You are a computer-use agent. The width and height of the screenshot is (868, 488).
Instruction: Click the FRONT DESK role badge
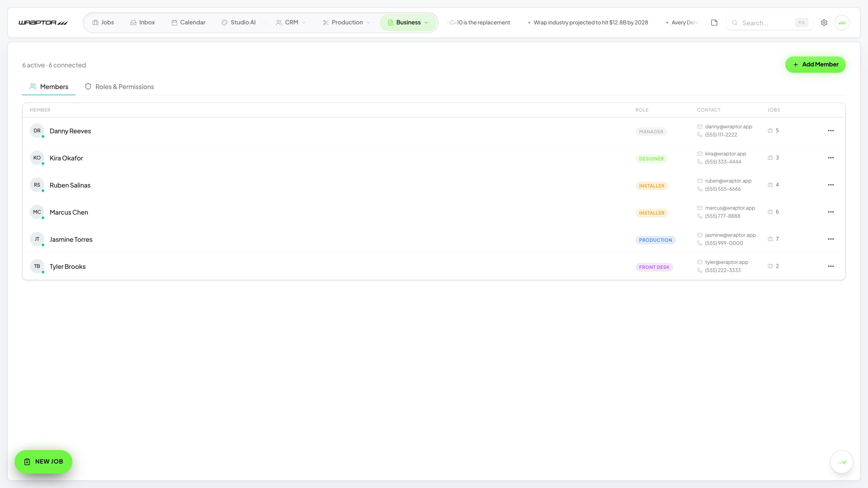[x=654, y=267]
